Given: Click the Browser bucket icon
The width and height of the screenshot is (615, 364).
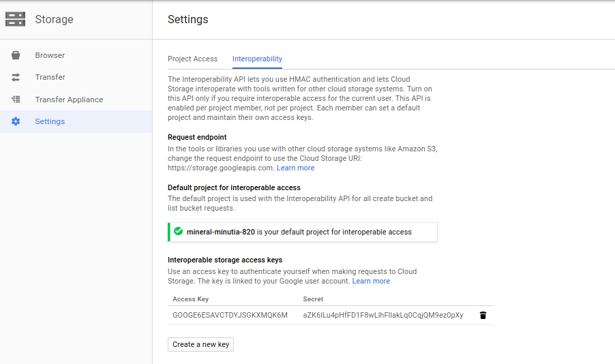Looking at the screenshot, I should 16,55.
